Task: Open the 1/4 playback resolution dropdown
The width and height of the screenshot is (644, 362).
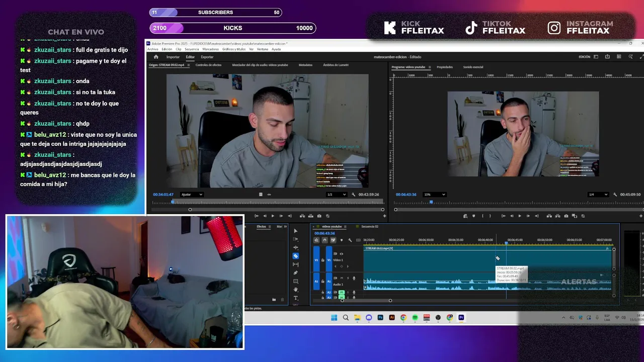Action: pos(598,195)
